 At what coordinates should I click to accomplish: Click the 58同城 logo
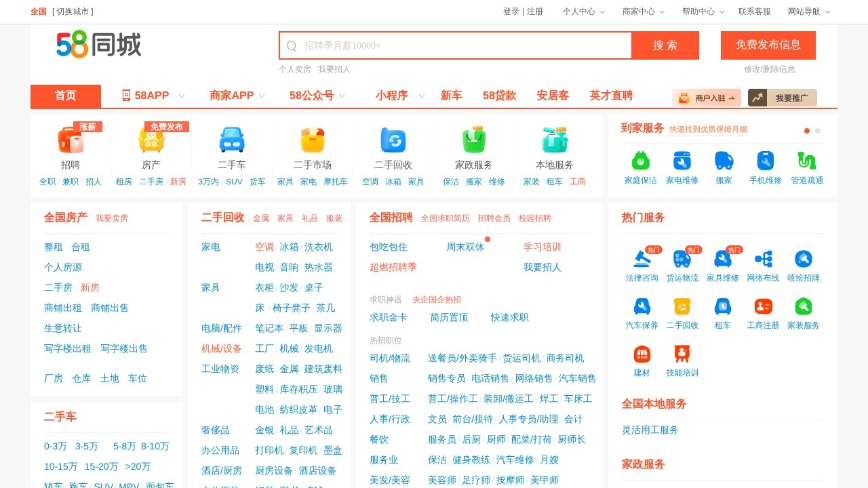click(x=99, y=45)
